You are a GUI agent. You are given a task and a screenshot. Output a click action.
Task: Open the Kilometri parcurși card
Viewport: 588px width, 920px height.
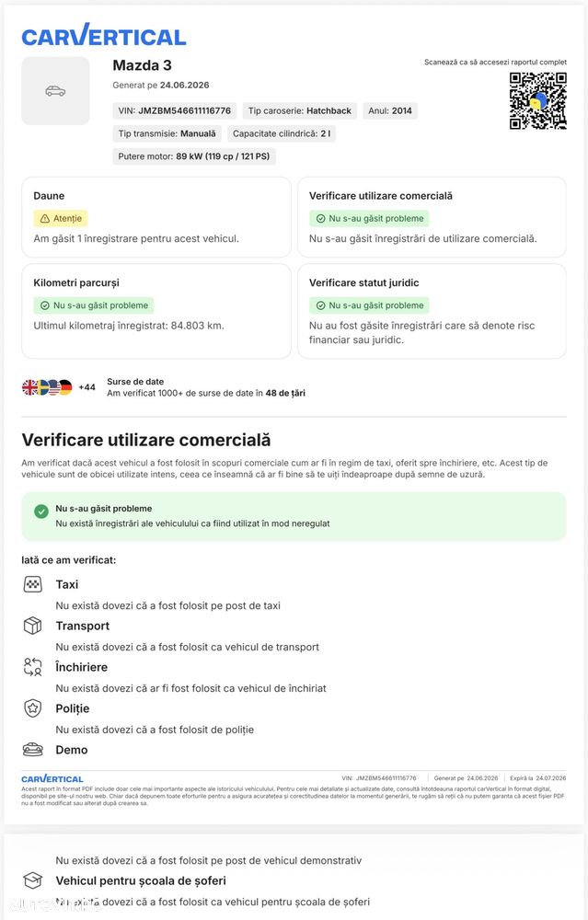156,311
